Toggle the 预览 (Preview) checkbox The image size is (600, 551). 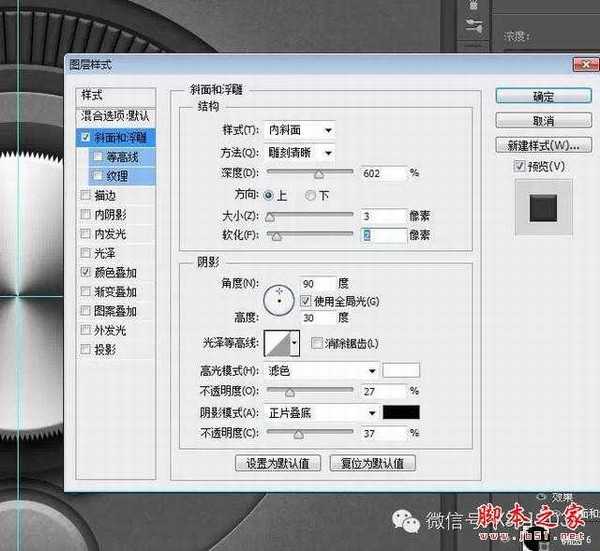pos(518,165)
